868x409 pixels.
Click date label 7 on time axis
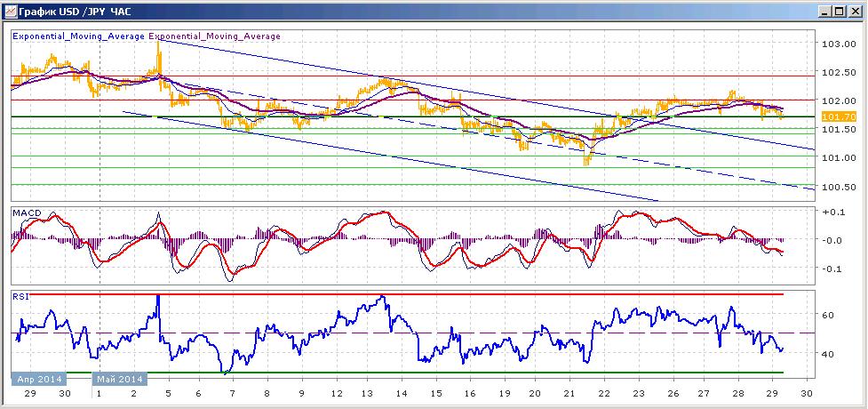pyautogui.click(x=233, y=394)
